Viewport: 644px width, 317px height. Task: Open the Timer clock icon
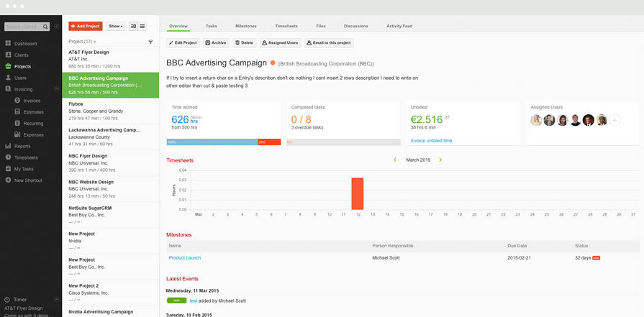[x=7, y=300]
